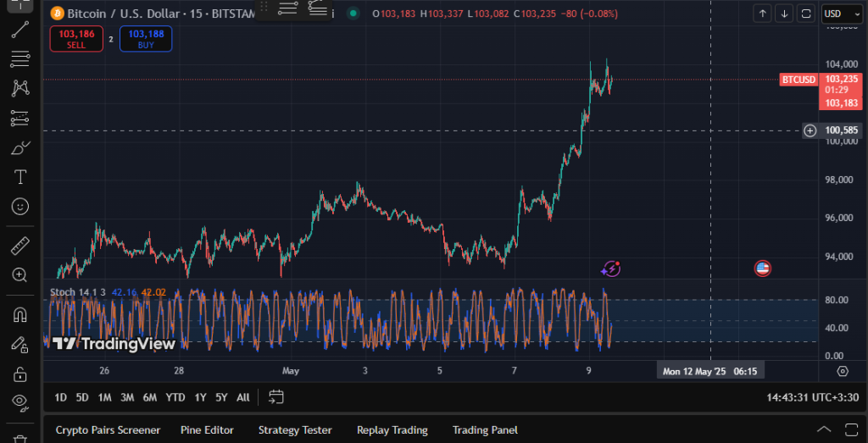
Task: Set range to 6M
Action: [x=149, y=397]
